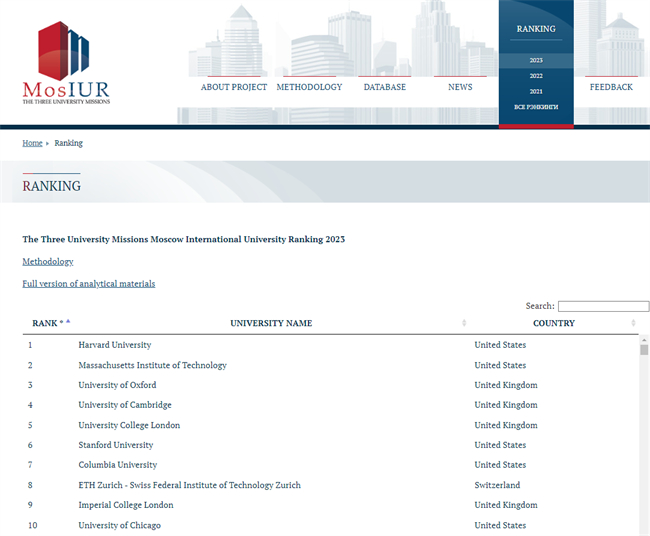The width and height of the screenshot is (650, 536).
Task: Open the Database menu item
Action: tap(385, 87)
